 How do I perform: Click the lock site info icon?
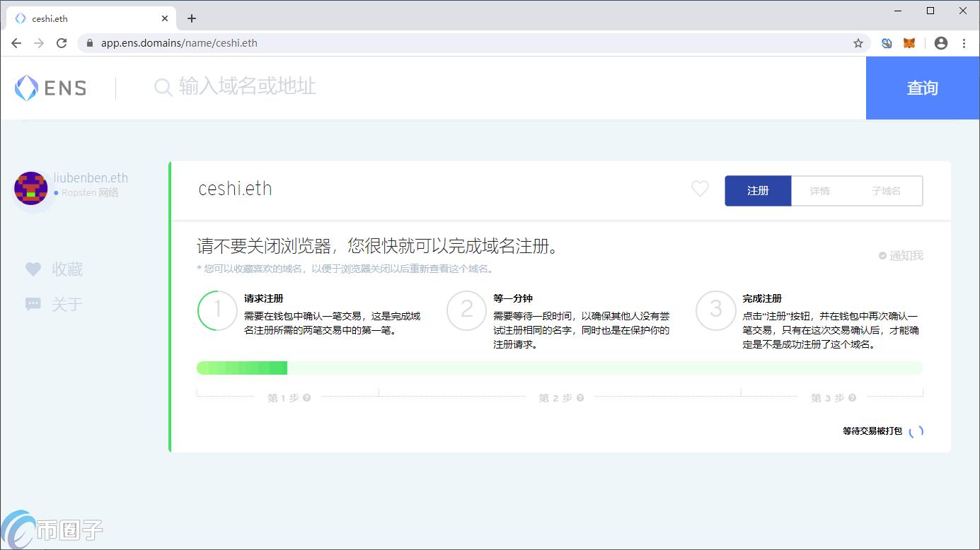click(x=89, y=43)
